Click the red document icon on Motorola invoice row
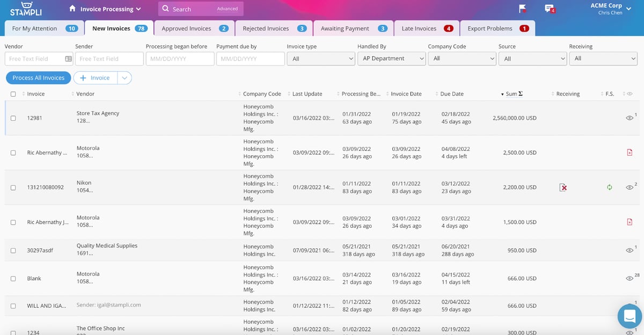Screen dimensions: 644x335 (x=630, y=152)
